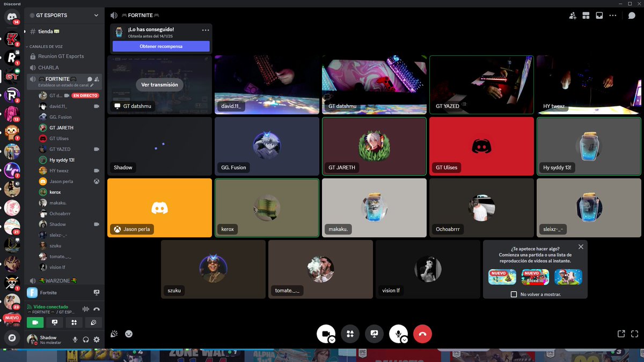
Task: Pop out call window icon
Action: coord(621,334)
